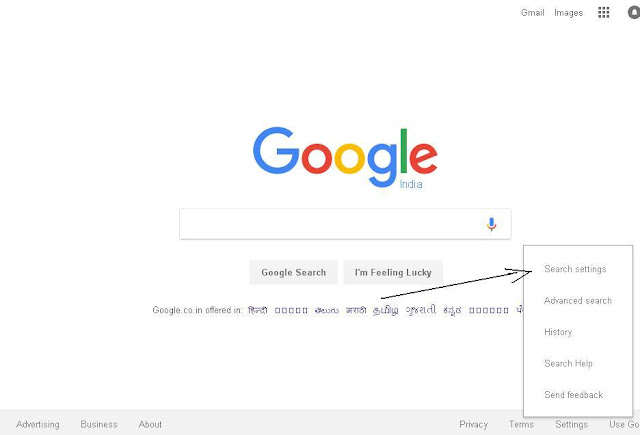Viewport: 640px width, 435px height.
Task: Open the Privacy footer link
Action: coord(473,424)
